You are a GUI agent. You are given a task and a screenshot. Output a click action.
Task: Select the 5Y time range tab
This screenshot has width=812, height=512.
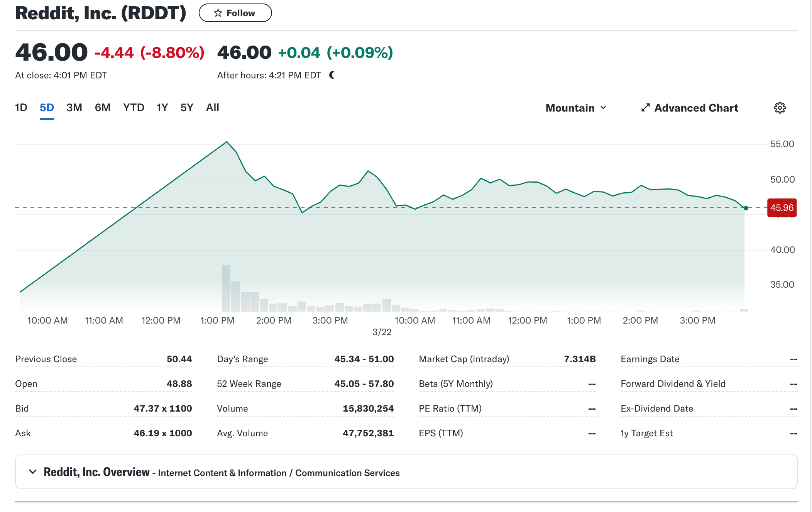(187, 107)
